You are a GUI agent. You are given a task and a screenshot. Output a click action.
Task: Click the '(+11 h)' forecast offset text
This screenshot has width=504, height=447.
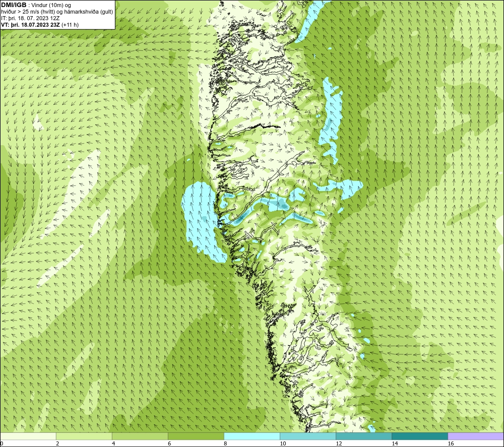pos(70,25)
